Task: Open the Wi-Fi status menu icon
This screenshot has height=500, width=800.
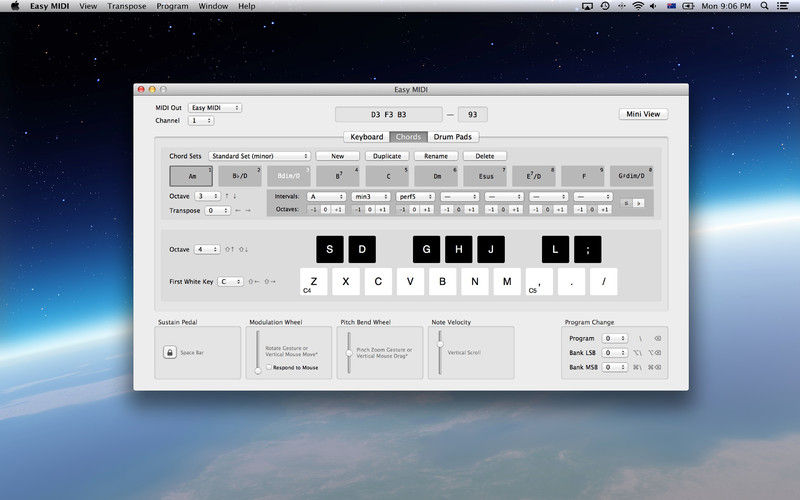Action: click(638, 6)
